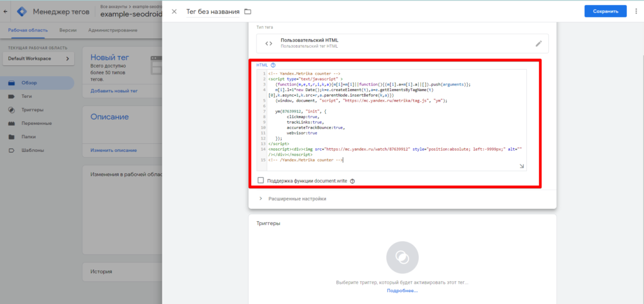Click the Все аккаунты breadcrumb
Viewport: 644px width, 304px height.
(x=114, y=7)
